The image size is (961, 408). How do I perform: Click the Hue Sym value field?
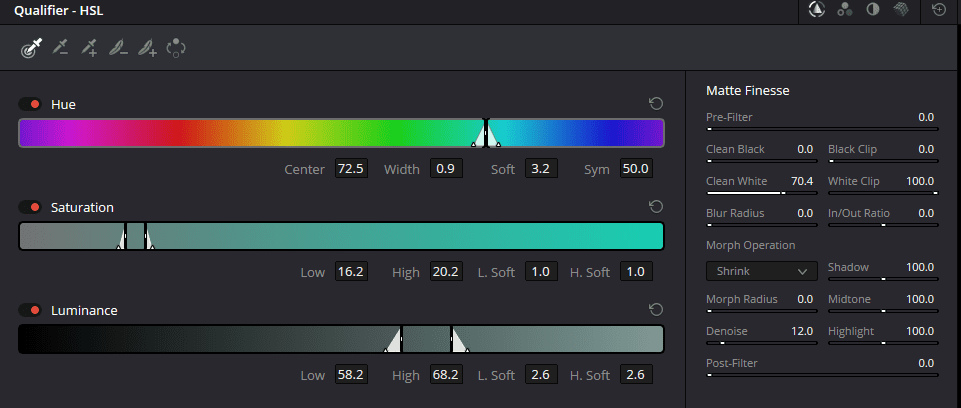point(636,168)
